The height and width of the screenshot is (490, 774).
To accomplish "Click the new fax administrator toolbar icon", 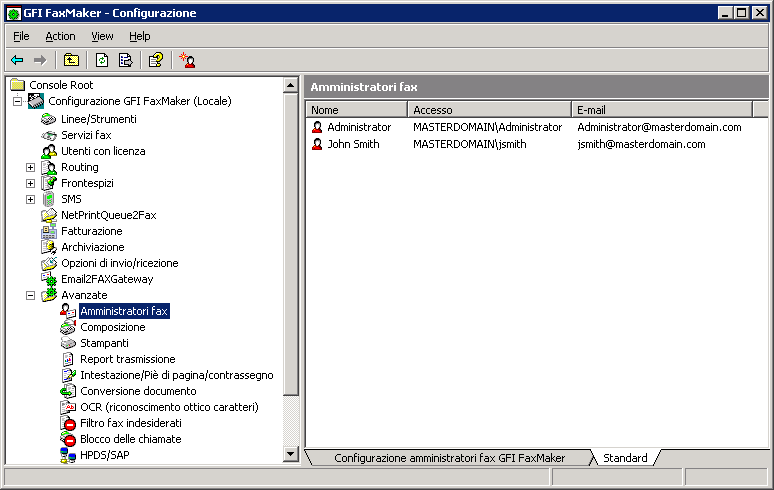I will [187, 60].
